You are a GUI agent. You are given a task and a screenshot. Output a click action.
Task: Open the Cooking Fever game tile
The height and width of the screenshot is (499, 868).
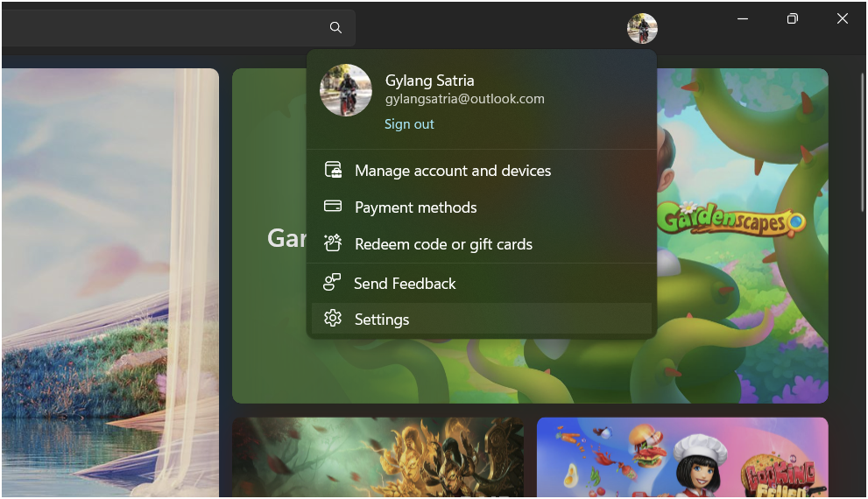(682, 458)
